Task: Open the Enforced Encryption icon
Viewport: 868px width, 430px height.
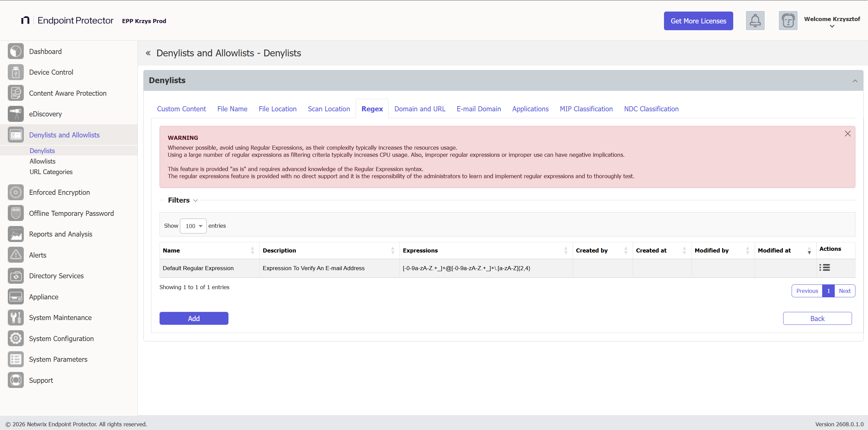Action: 16,192
